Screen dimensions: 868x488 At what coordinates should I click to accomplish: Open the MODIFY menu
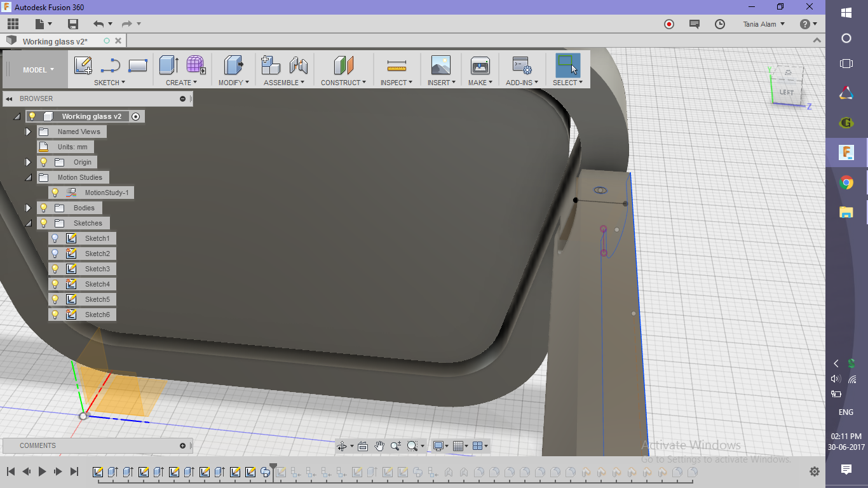click(233, 83)
